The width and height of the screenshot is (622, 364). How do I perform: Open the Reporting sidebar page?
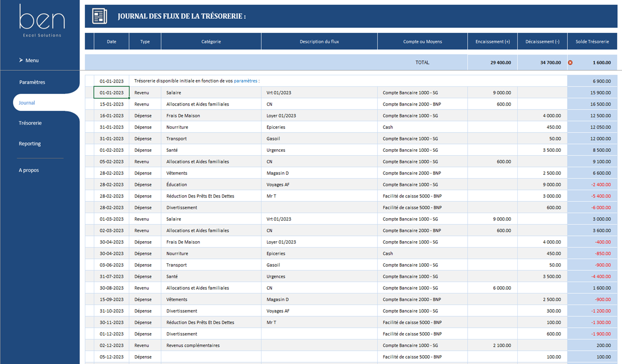(x=30, y=143)
